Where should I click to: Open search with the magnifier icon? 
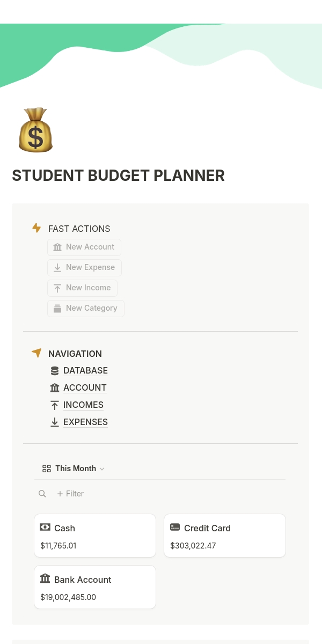pos(42,494)
